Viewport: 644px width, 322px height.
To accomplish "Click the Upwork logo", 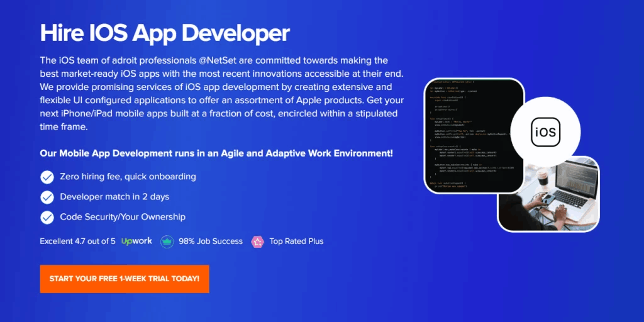I will pyautogui.click(x=136, y=241).
